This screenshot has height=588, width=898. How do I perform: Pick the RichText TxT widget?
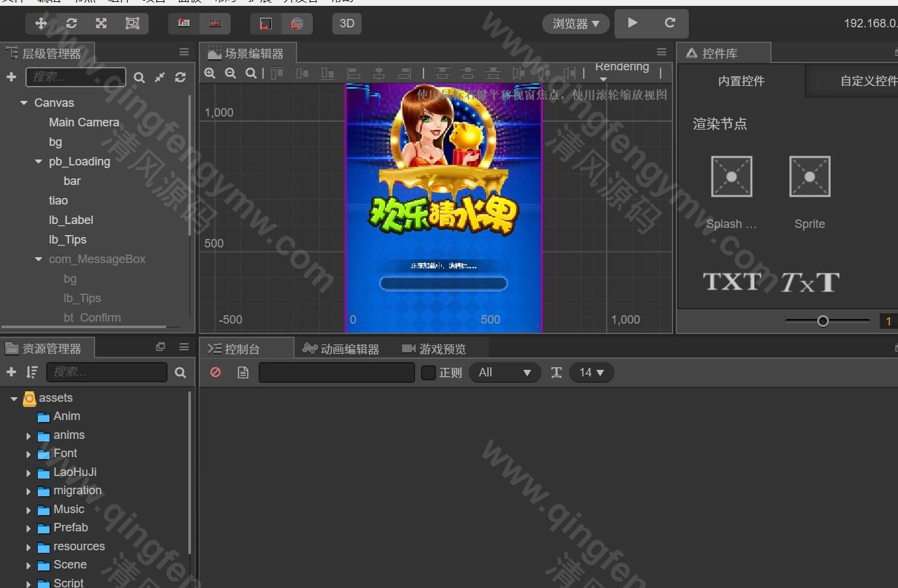810,282
